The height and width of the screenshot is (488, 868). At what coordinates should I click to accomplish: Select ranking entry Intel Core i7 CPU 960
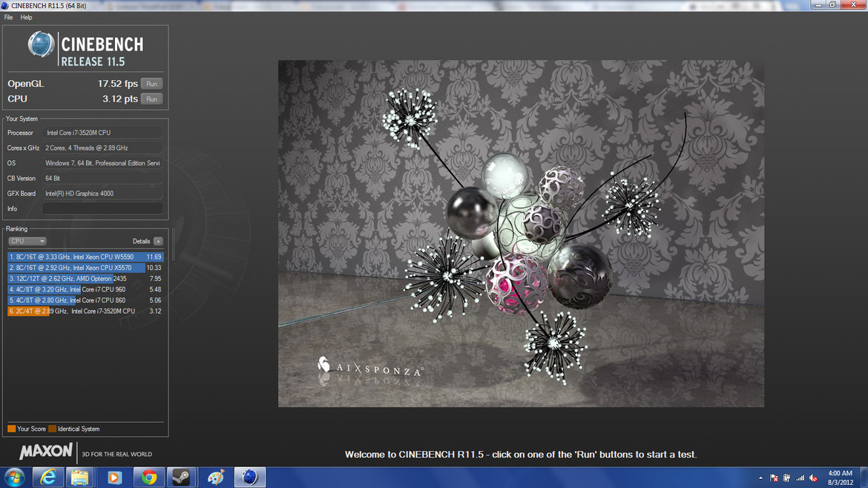[x=85, y=289]
